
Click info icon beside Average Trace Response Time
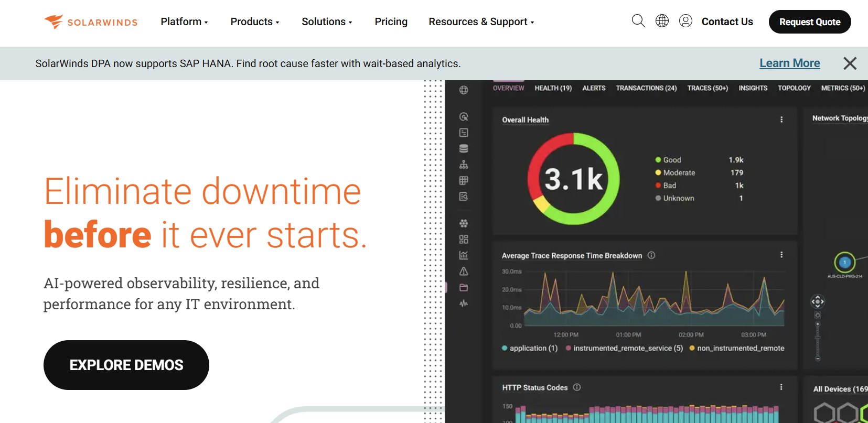[651, 255]
